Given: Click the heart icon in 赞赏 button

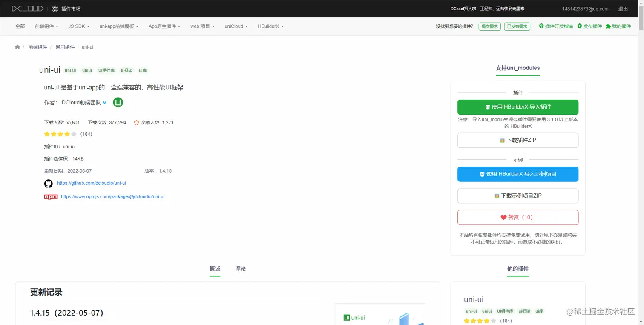Looking at the screenshot, I should pyautogui.click(x=503, y=217).
